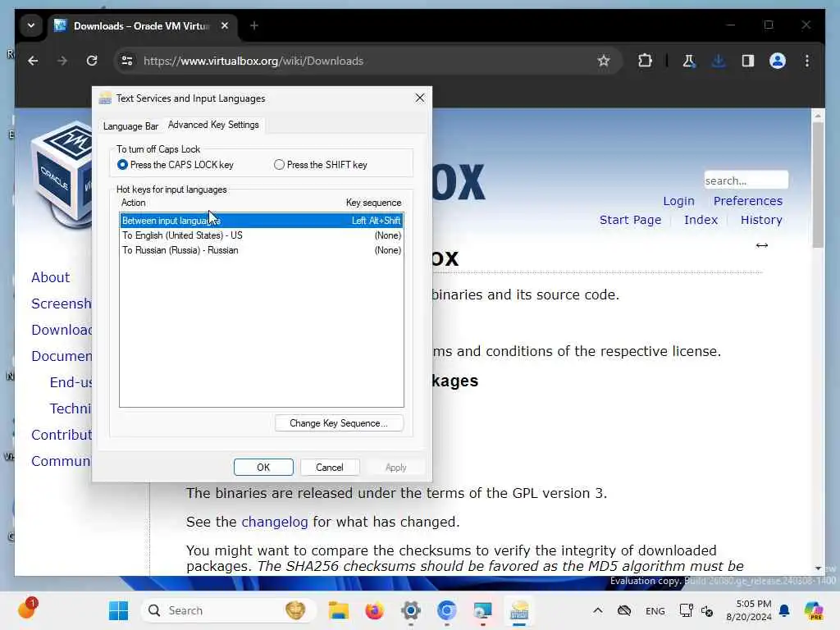Click the Change Key Sequence button
The image size is (840, 630).
tap(339, 423)
